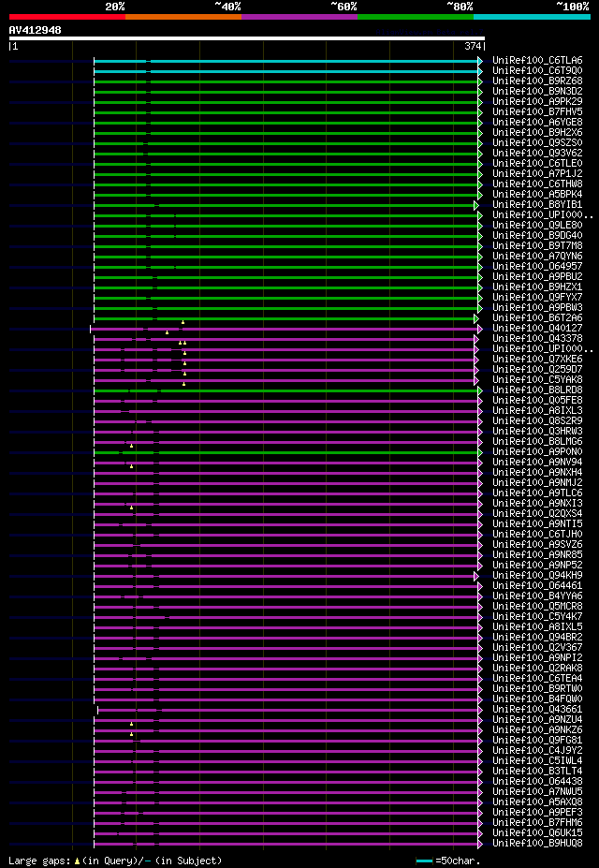Image resolution: width=599 pixels, height=868 pixels.
Task: Select the UniRef100_A6YGE8 label
Action: coord(537,122)
